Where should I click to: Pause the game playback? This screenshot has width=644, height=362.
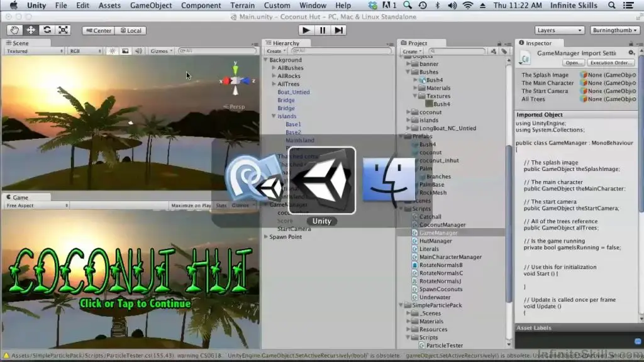(x=323, y=30)
